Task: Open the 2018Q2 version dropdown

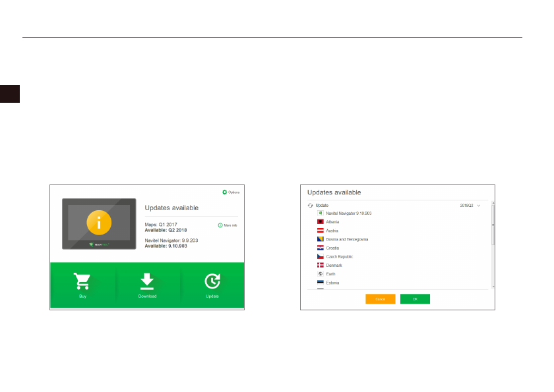Action: pyautogui.click(x=470, y=206)
